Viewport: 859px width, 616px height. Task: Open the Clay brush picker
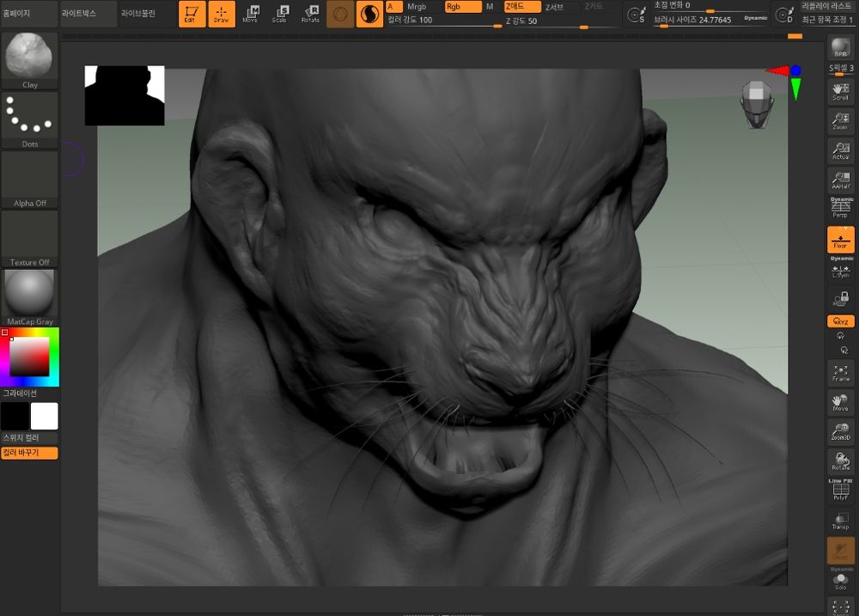point(30,60)
